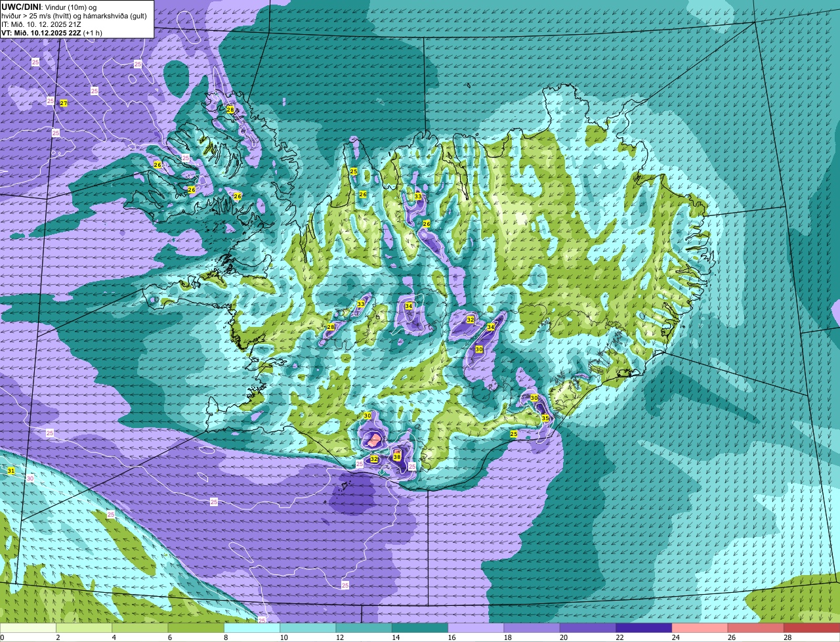The height and width of the screenshot is (642, 840).
Task: Select the 6–8 m/s olive green legend swatch
Action: [x=196, y=628]
